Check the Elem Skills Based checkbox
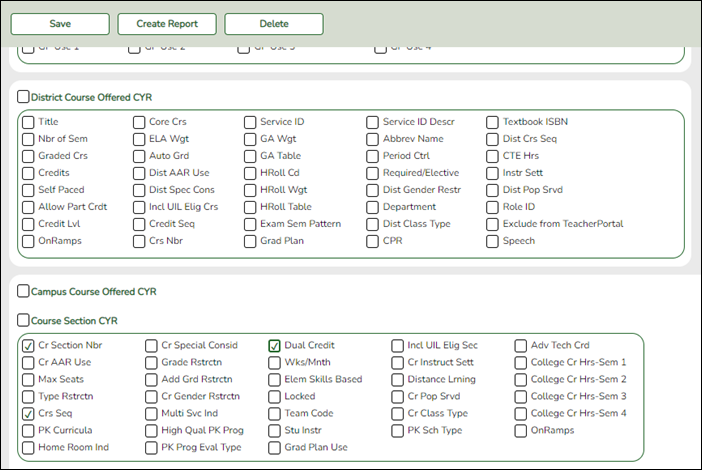This screenshot has height=470, width=702. click(274, 380)
